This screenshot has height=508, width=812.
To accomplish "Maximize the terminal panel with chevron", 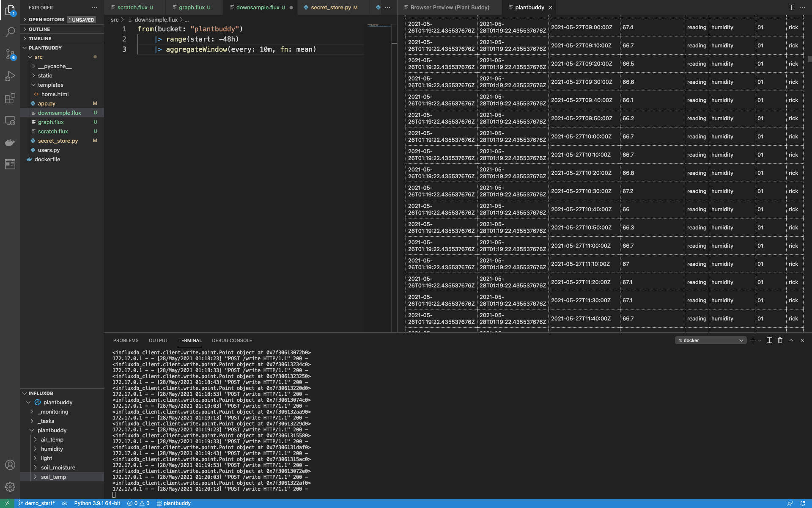I will pos(790,340).
